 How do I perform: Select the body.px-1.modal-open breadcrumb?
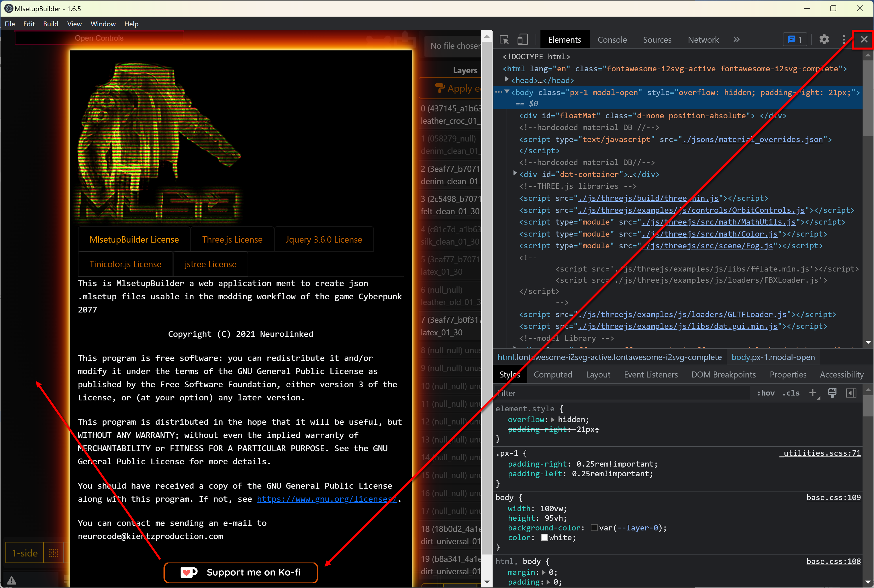pos(773,357)
